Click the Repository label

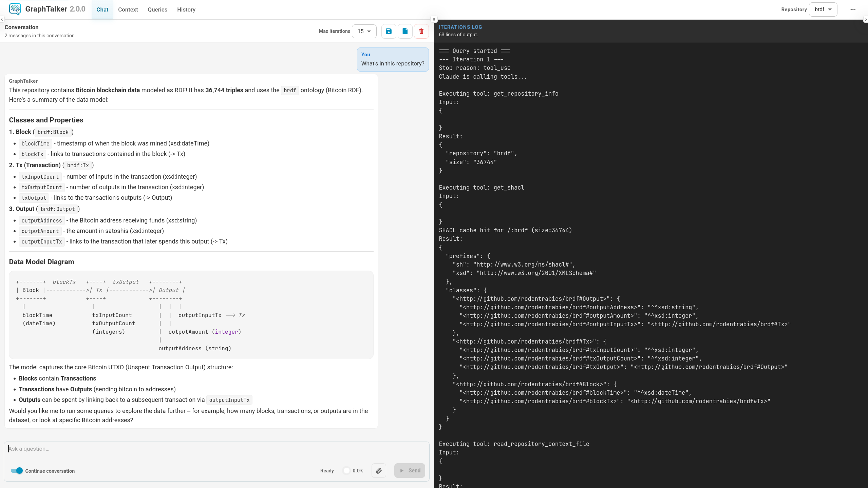click(x=794, y=9)
